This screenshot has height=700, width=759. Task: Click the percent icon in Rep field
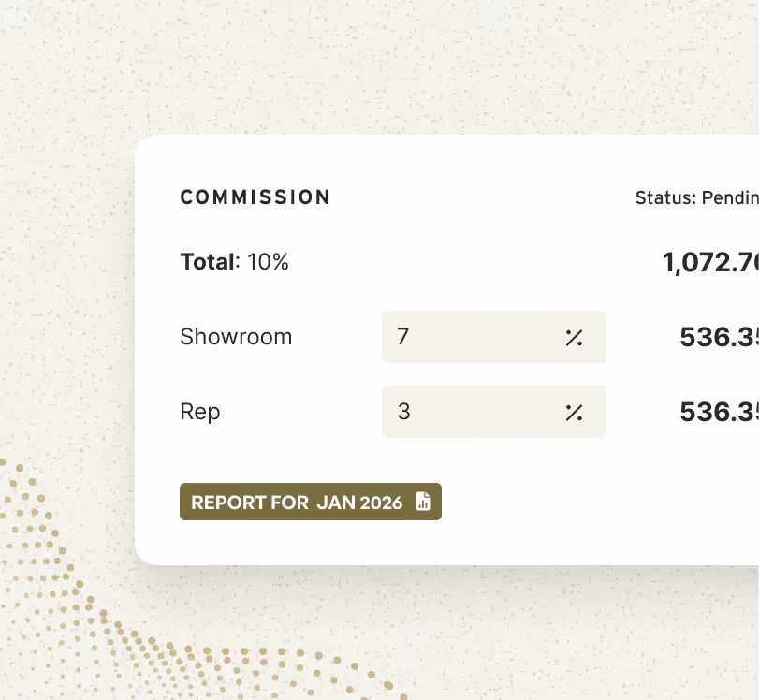tap(574, 413)
